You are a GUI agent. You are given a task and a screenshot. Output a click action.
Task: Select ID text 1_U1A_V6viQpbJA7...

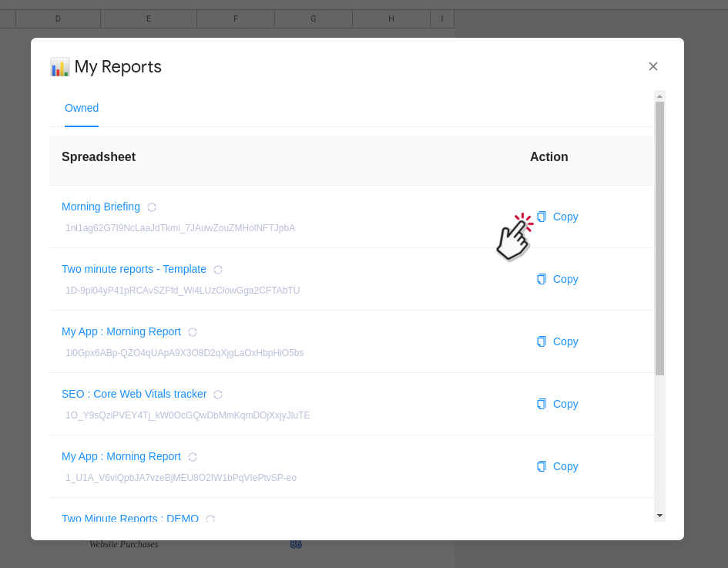(180, 477)
